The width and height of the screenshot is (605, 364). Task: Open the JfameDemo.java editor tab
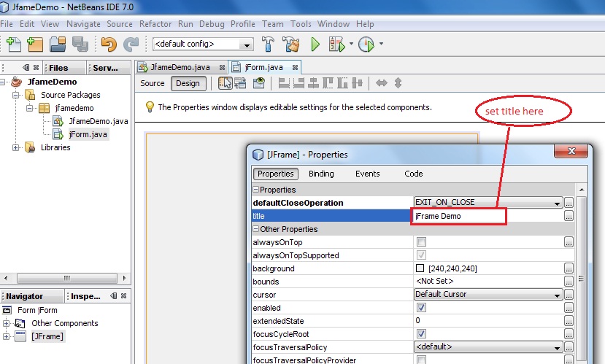click(x=180, y=68)
